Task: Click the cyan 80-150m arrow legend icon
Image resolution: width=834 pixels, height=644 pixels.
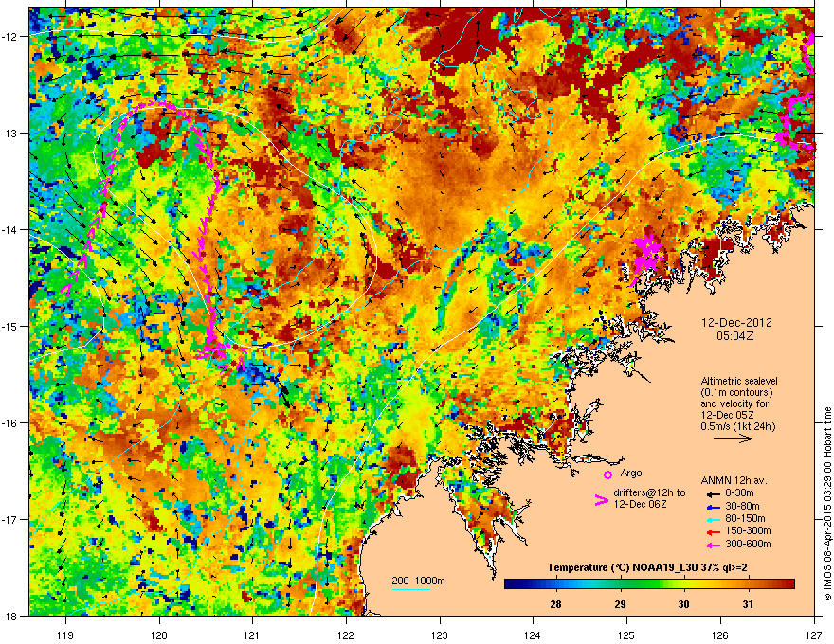Action: click(x=713, y=519)
